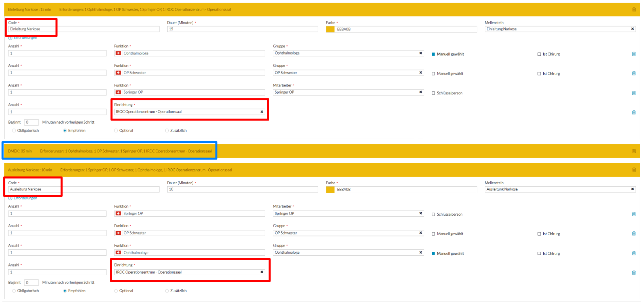Click the plus icon beside Erforderungen in Einleitung Narkose
This screenshot has width=644, height=305.
pyautogui.click(x=10, y=38)
